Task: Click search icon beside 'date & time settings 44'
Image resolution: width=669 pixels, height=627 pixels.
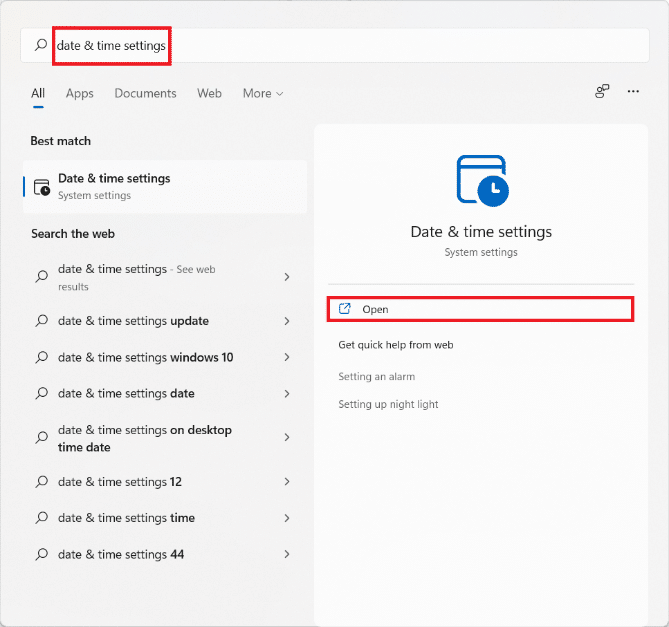Action: 42,554
